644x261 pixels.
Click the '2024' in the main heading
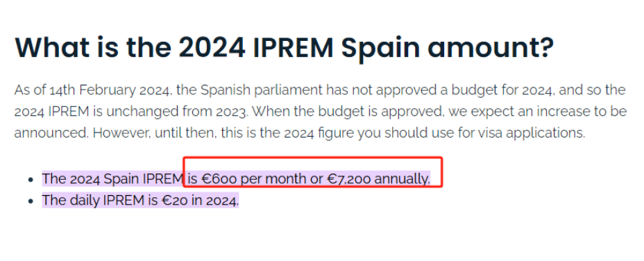212,47
